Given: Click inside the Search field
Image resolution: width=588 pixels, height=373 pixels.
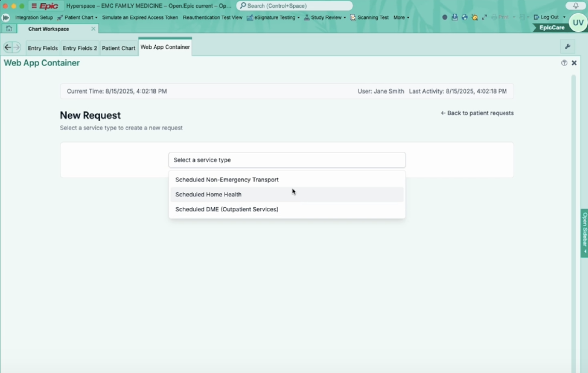Looking at the screenshot, I should point(294,5).
